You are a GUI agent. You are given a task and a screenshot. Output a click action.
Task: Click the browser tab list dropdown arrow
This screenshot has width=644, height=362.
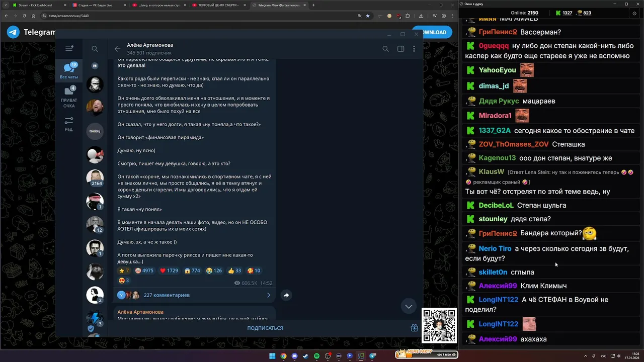click(5, 5)
